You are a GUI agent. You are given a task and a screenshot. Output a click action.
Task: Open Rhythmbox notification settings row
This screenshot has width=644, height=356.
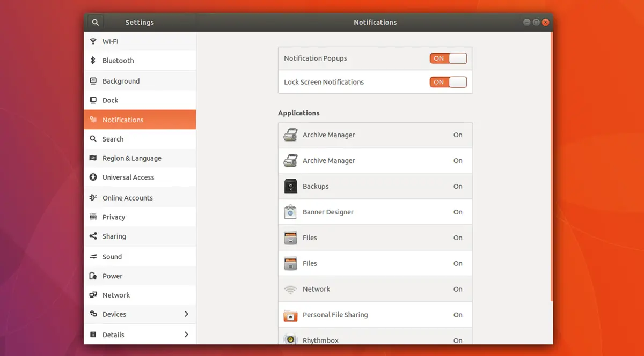coord(375,337)
